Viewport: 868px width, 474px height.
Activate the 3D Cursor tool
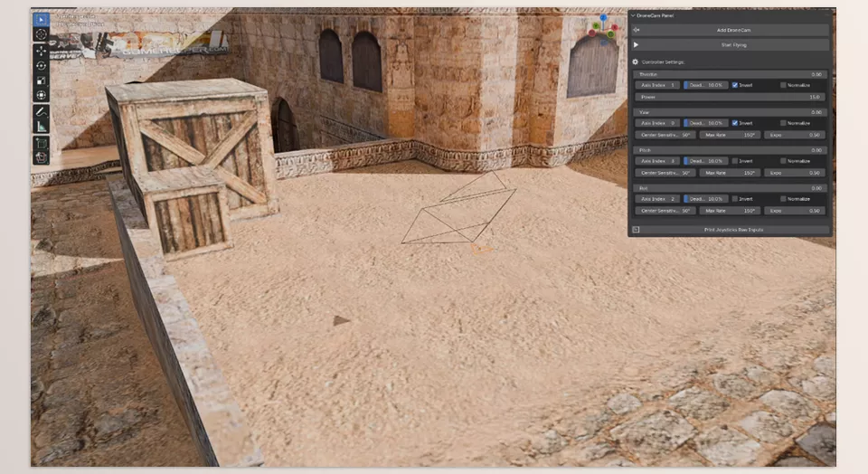41,34
